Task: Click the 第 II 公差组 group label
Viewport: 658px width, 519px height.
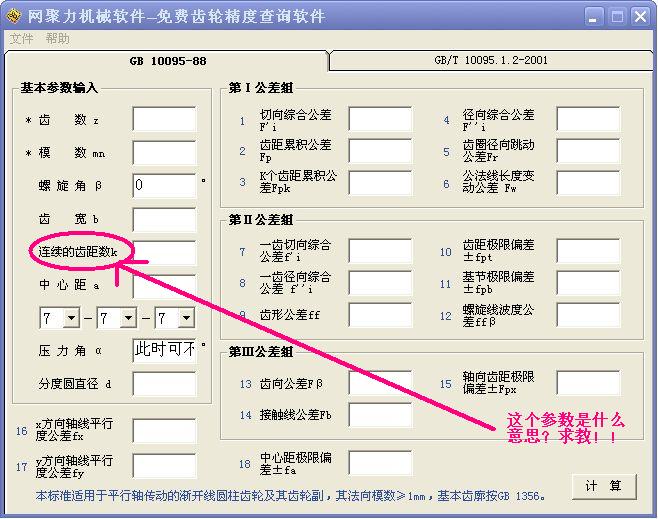Action: 261,219
